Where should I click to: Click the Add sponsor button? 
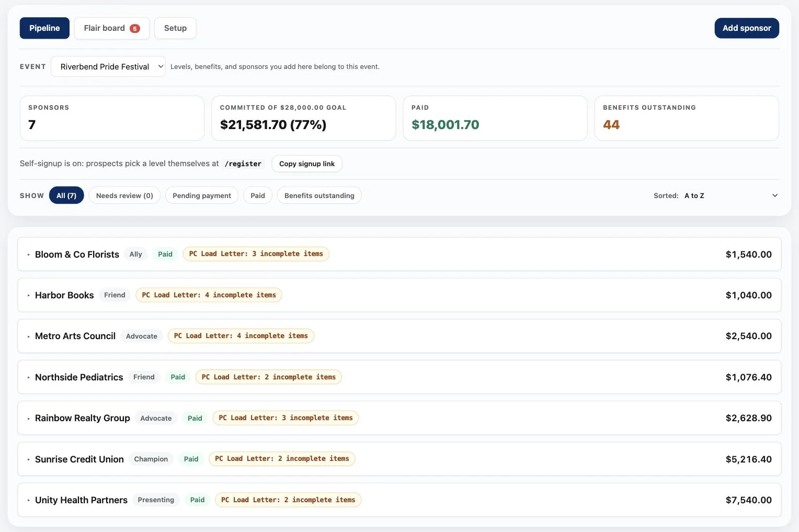[747, 28]
